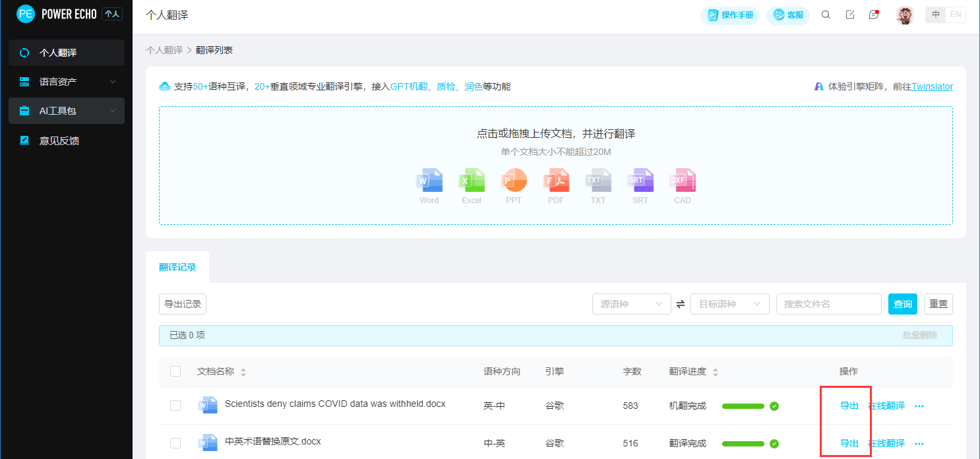
Task: Expand the 语言资产 sidebar menu
Action: pos(67,82)
